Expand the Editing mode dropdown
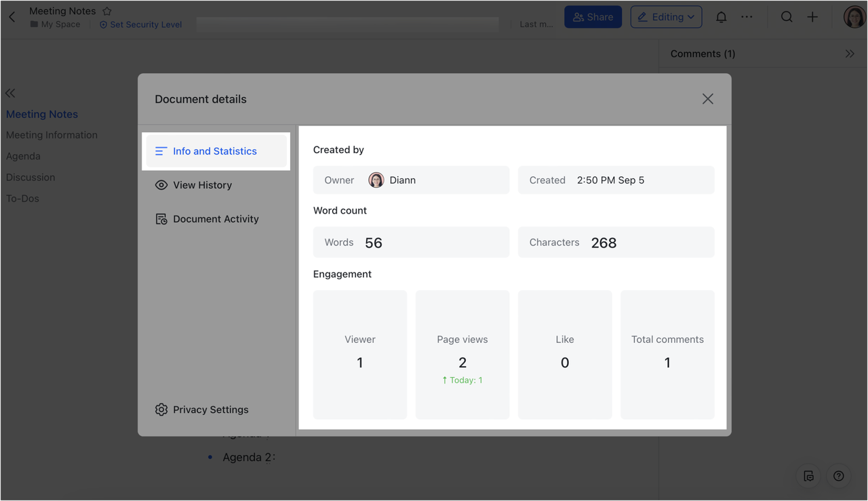Screen dimensions: 868x501 666,17
